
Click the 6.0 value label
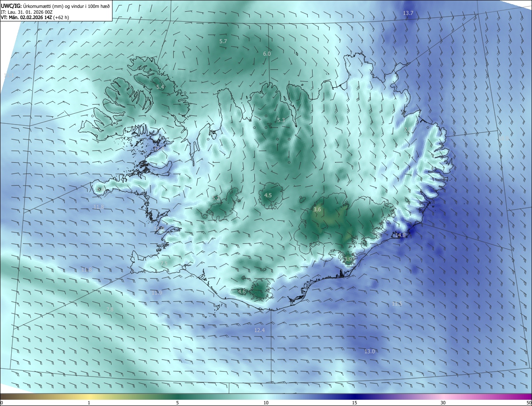coord(267,54)
